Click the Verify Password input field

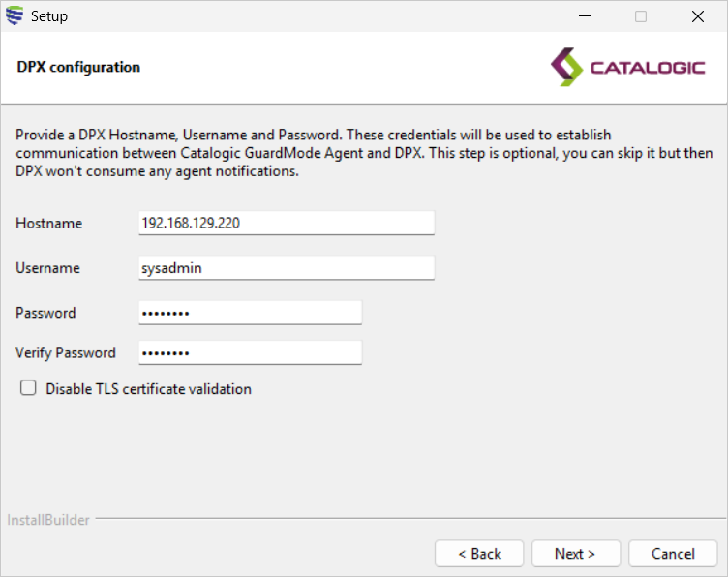(x=250, y=352)
